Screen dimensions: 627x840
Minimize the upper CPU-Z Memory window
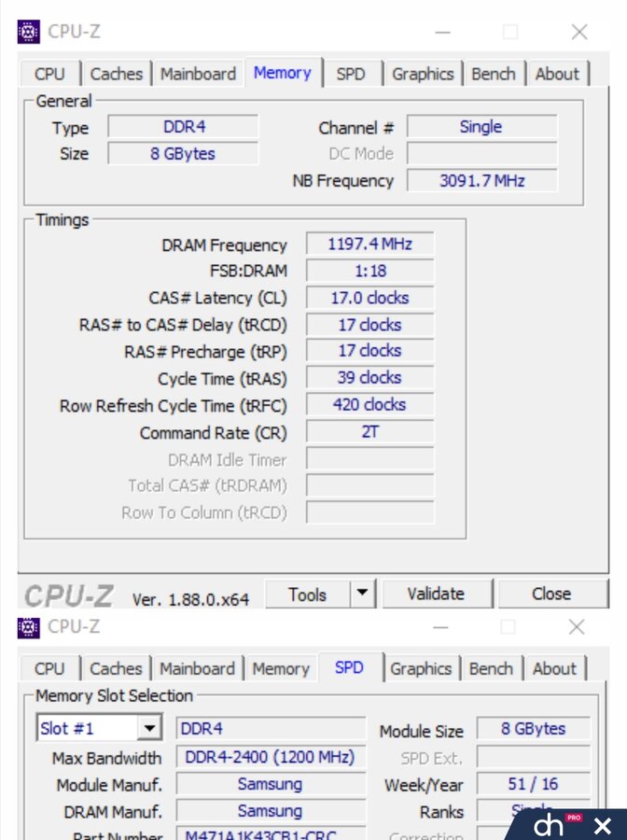[443, 32]
